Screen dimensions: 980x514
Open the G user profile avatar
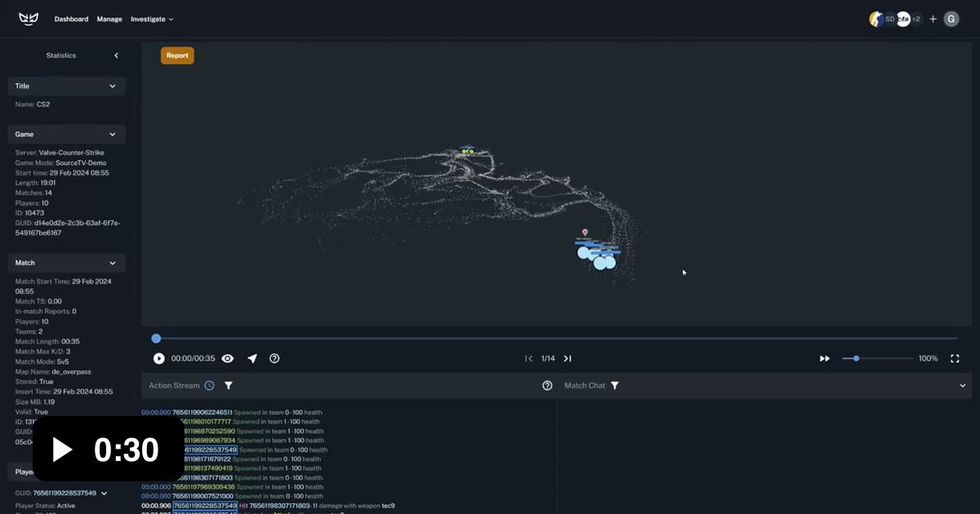point(951,19)
